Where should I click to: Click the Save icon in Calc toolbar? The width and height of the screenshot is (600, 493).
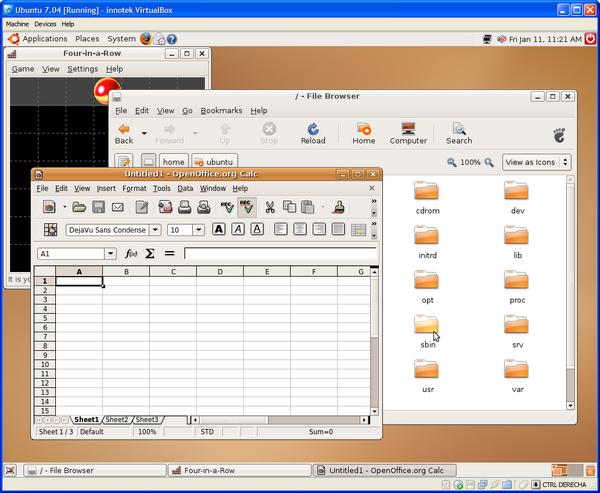click(98, 207)
